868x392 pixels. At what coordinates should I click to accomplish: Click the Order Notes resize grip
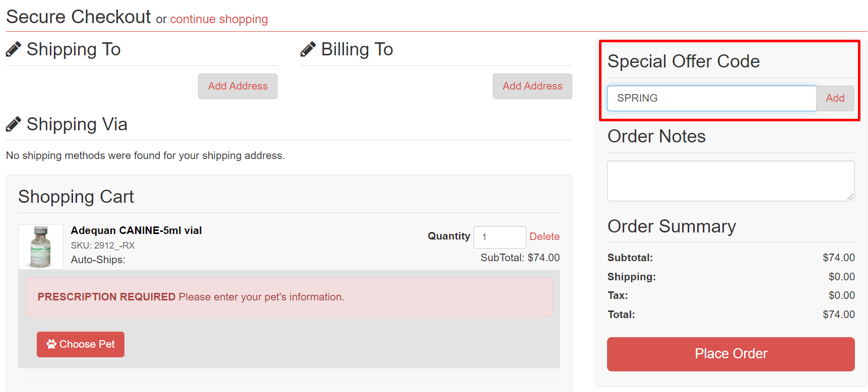[x=850, y=197]
